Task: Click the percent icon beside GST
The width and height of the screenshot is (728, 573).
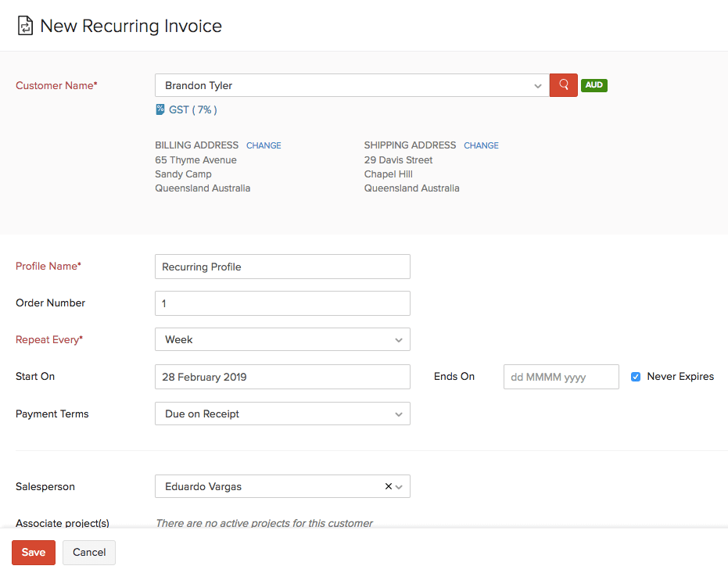Action: tap(162, 109)
